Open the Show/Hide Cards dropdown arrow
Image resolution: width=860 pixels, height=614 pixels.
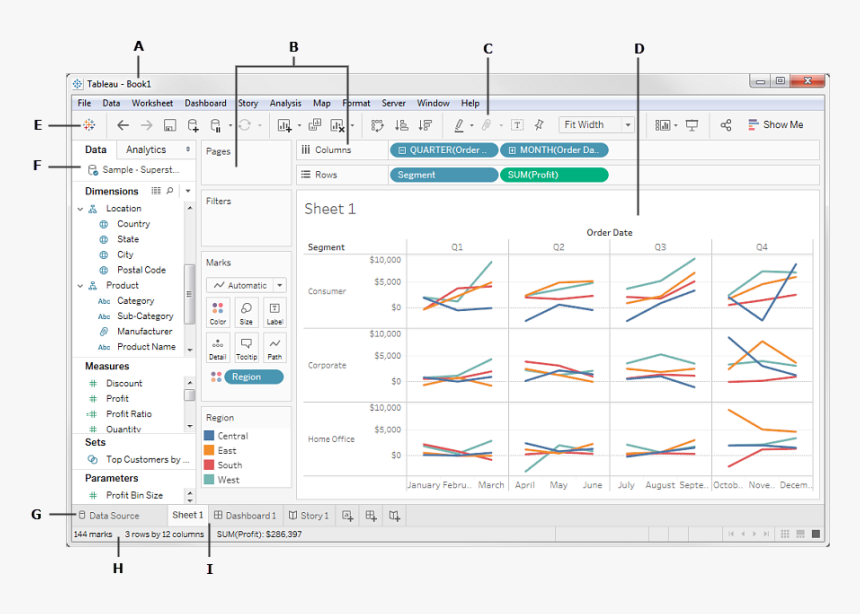tap(676, 126)
